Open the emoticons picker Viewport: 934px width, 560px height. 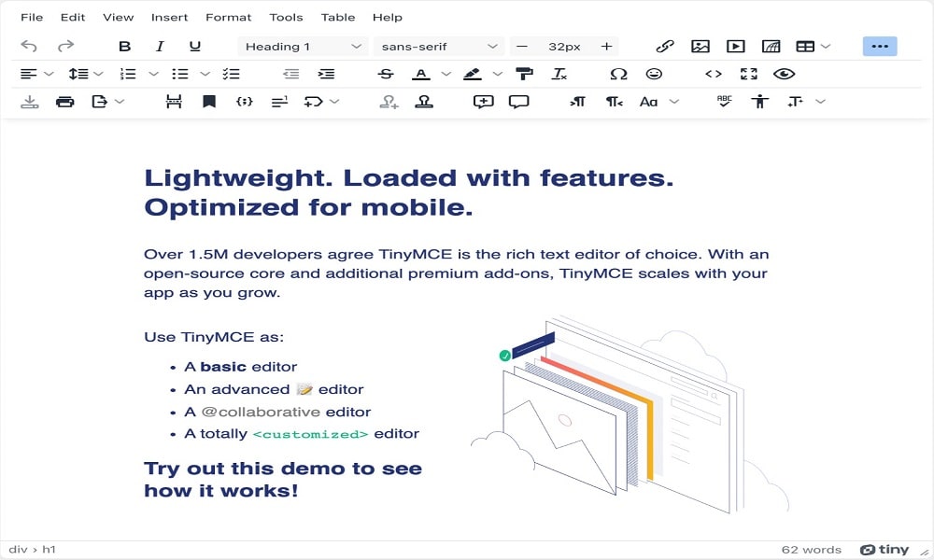(655, 74)
